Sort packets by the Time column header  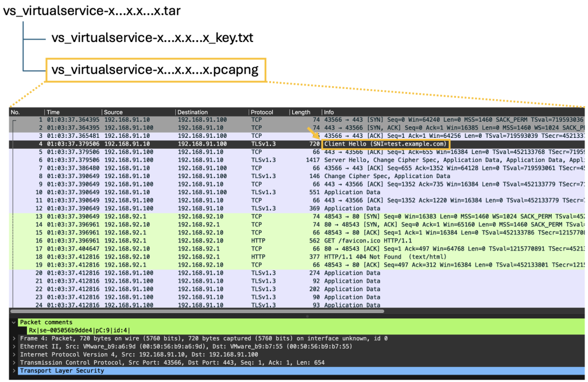tap(53, 112)
